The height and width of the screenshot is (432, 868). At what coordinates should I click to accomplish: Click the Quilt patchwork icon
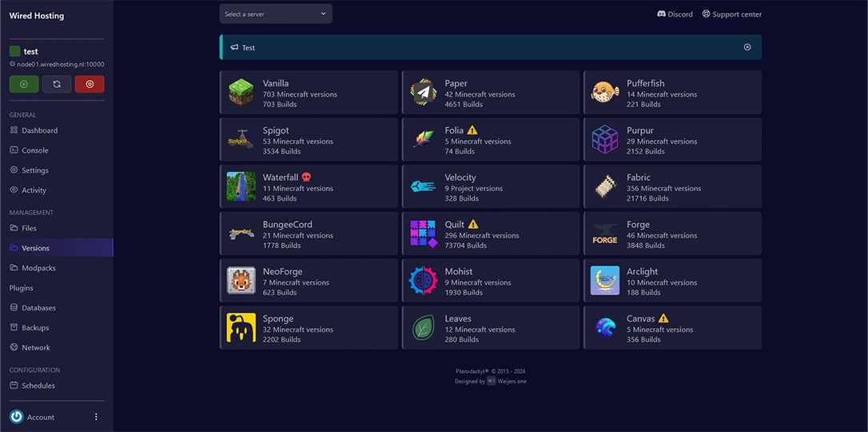(424, 233)
